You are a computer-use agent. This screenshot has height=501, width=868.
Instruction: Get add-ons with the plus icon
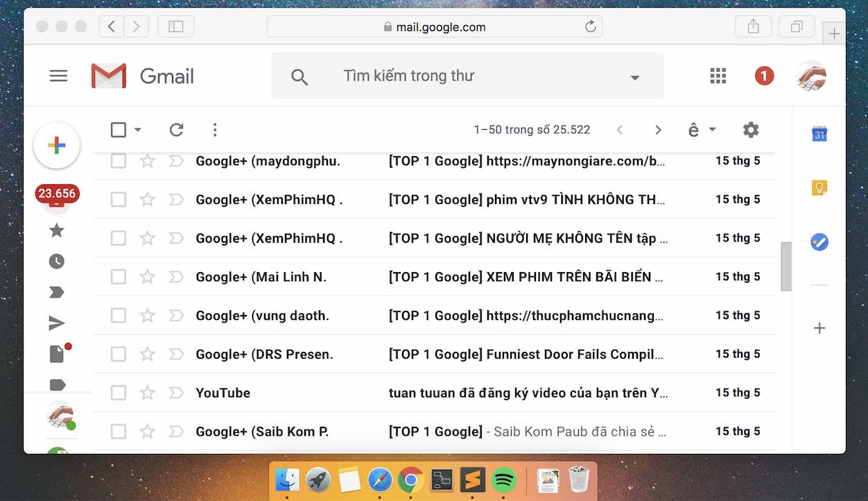pyautogui.click(x=819, y=328)
